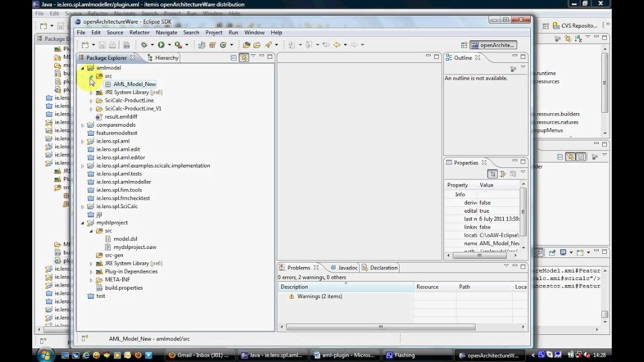Open Package Explorer view menu triangle

pyautogui.click(x=253, y=56)
